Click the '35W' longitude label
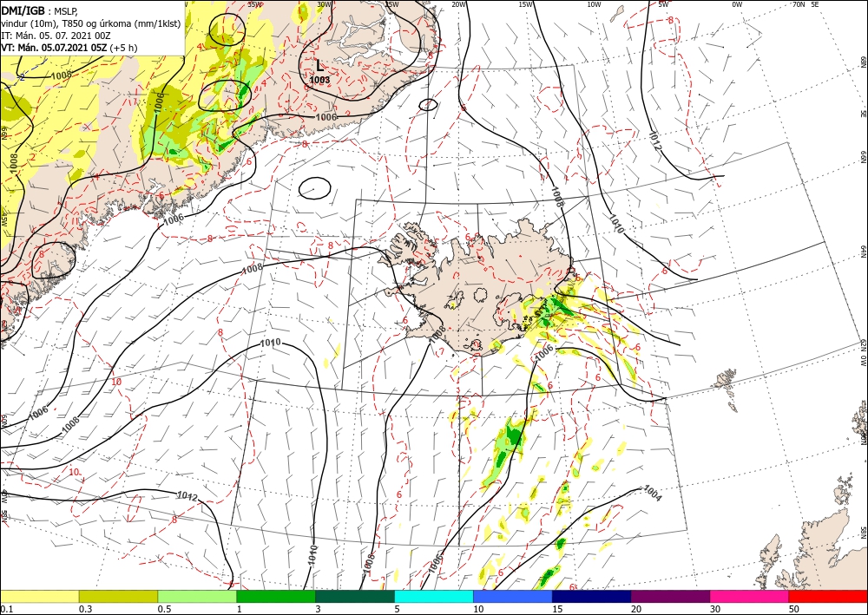 click(255, 4)
